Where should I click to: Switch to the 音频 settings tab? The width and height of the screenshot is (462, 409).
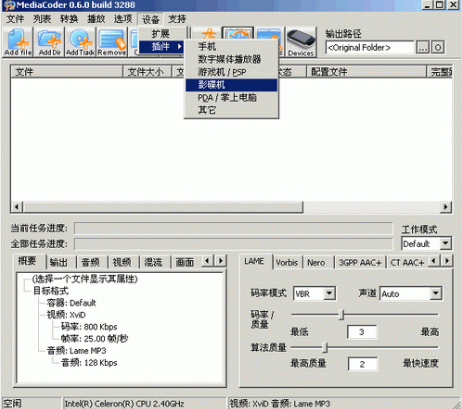tap(91, 262)
